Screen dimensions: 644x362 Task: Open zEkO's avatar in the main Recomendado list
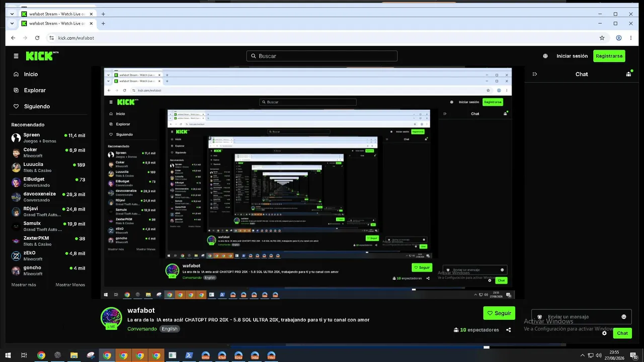[16, 256]
